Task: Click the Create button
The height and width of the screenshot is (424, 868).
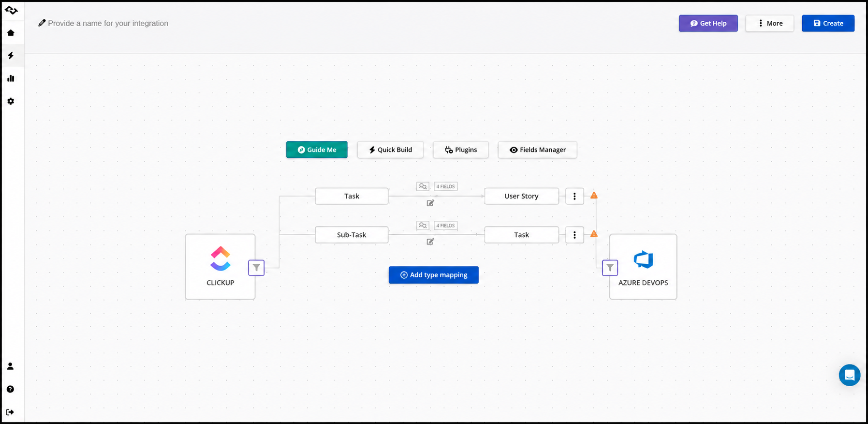Action: click(x=828, y=23)
